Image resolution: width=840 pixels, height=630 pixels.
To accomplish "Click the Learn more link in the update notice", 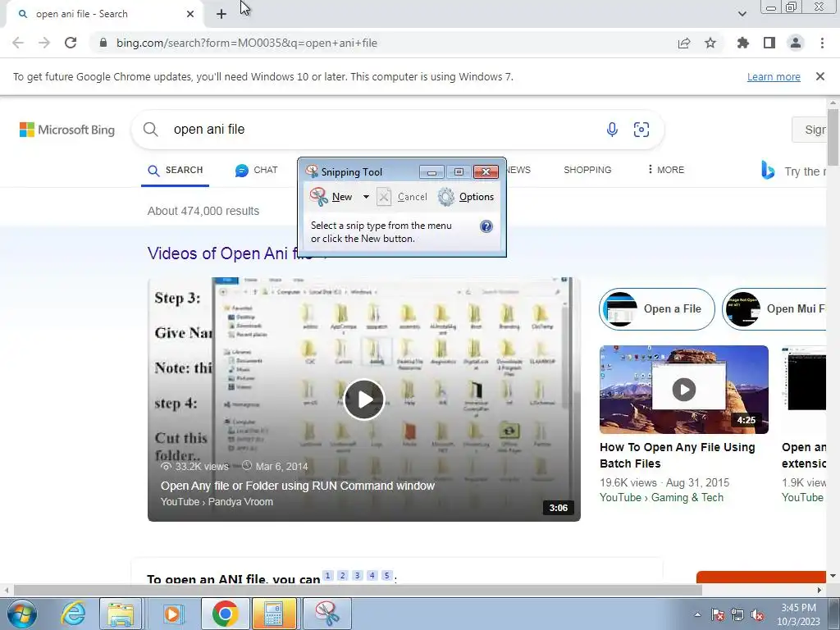I will tap(774, 76).
